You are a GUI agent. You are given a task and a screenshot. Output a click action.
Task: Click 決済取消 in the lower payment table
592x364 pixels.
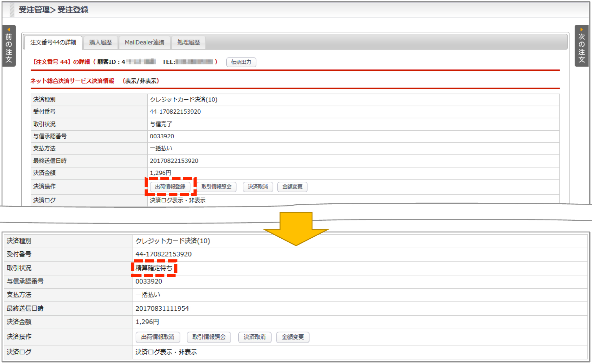pos(255,337)
